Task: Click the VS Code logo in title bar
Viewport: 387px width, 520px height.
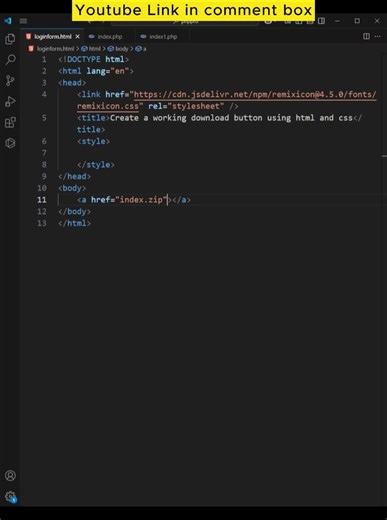Action: click(8, 21)
